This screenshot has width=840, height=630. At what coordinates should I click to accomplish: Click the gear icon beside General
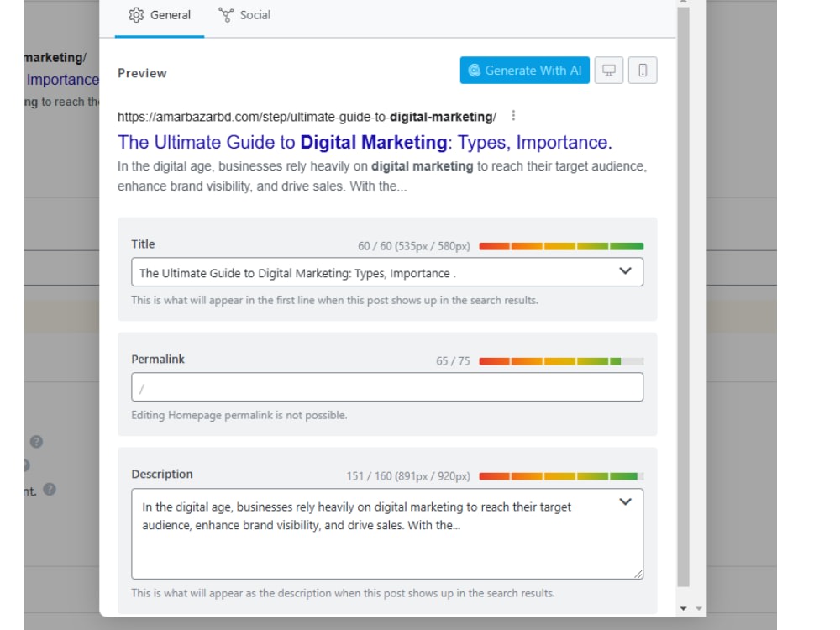pyautogui.click(x=136, y=15)
